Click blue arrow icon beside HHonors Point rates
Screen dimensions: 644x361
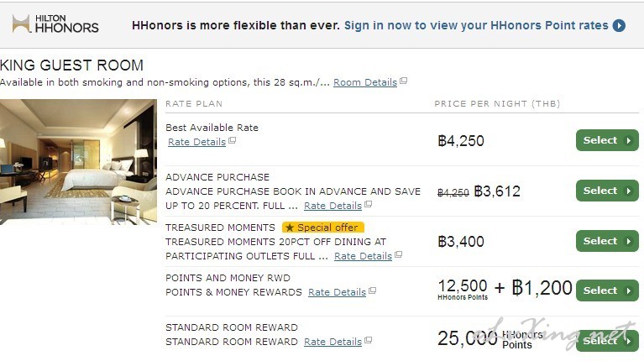click(x=619, y=25)
